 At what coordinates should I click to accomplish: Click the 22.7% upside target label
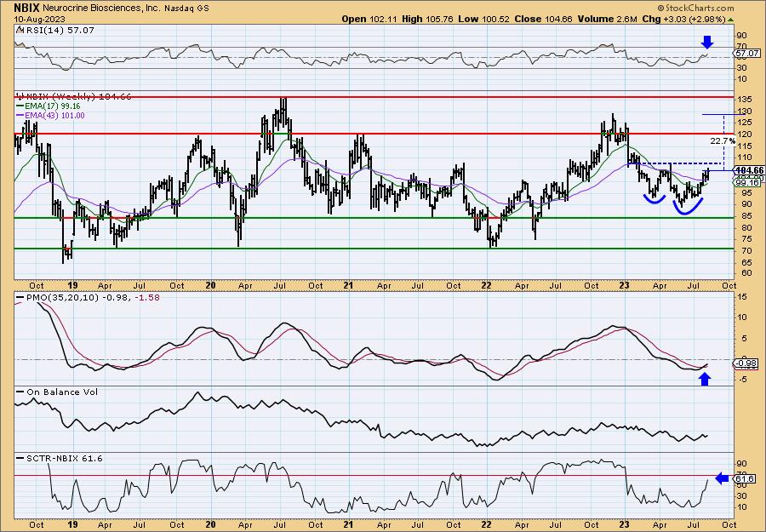(723, 141)
